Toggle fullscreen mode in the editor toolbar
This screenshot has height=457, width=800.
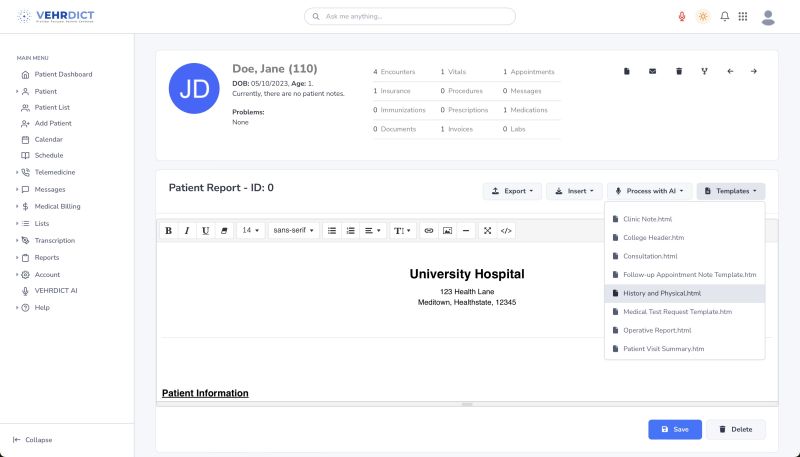[487, 230]
